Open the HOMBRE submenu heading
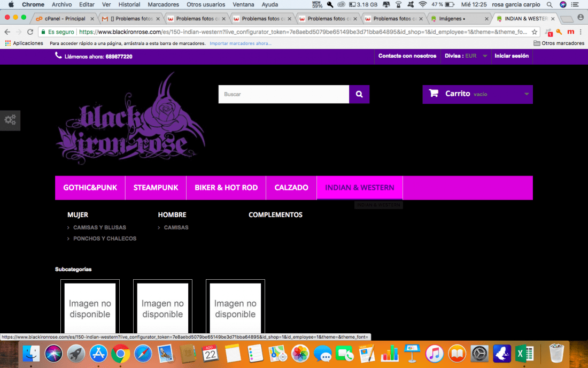 pyautogui.click(x=172, y=215)
